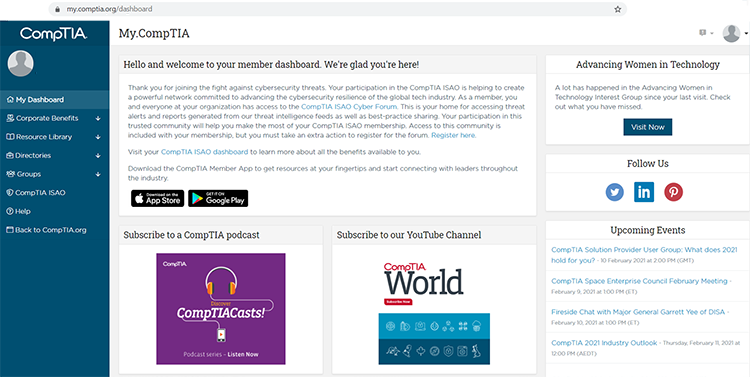The width and height of the screenshot is (750, 377).
Task: Click Subscribe to a CompTIA podcast heading
Action: [x=191, y=235]
